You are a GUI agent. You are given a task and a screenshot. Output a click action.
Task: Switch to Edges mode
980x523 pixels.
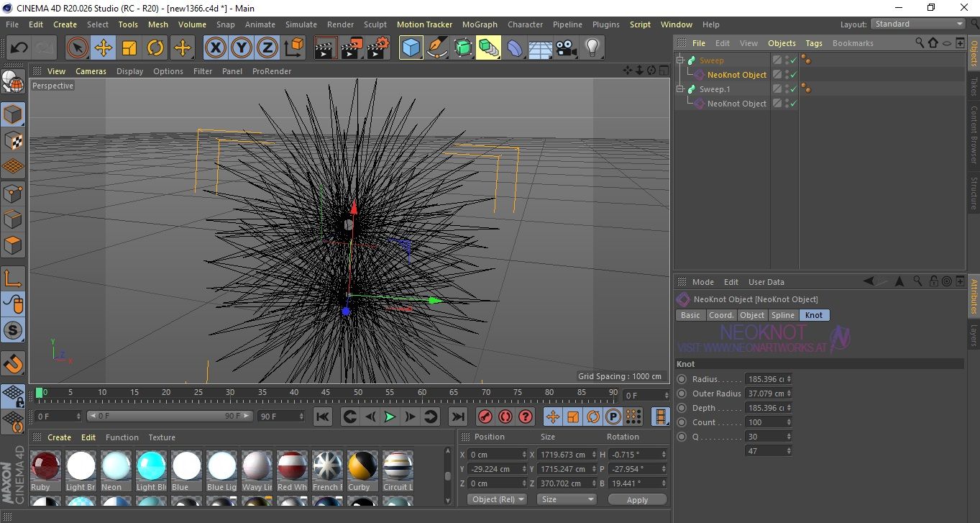coord(13,219)
